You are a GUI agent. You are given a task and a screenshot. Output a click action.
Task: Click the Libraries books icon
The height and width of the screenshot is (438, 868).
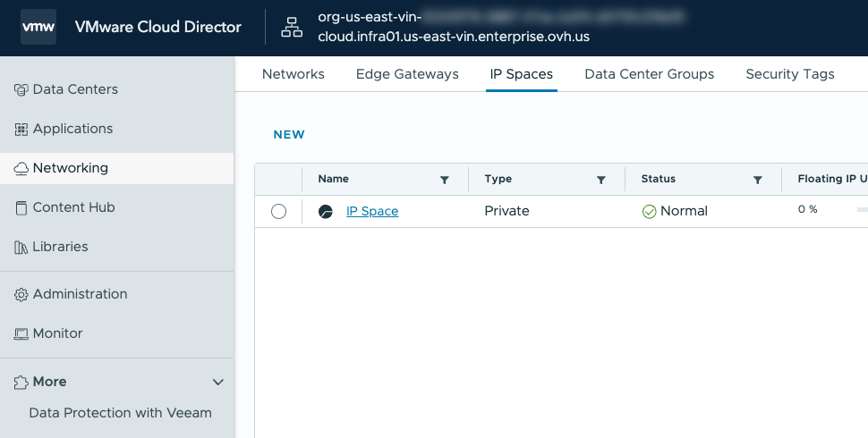(x=21, y=248)
